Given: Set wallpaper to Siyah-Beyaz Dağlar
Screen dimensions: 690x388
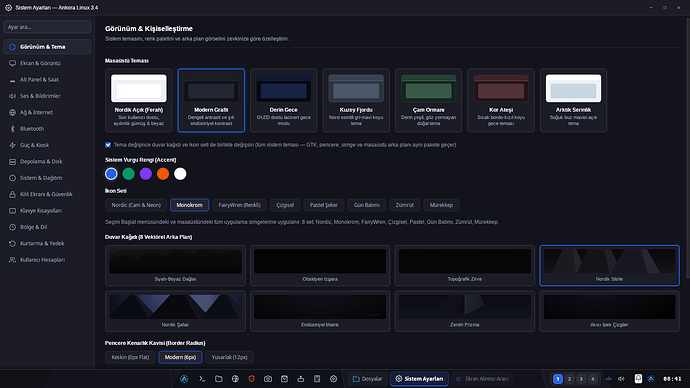Looking at the screenshot, I should pyautogui.click(x=175, y=266).
